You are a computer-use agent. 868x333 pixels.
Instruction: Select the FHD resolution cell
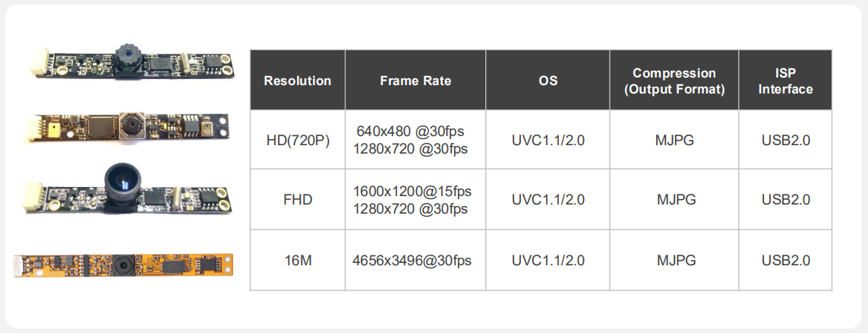[x=298, y=200]
